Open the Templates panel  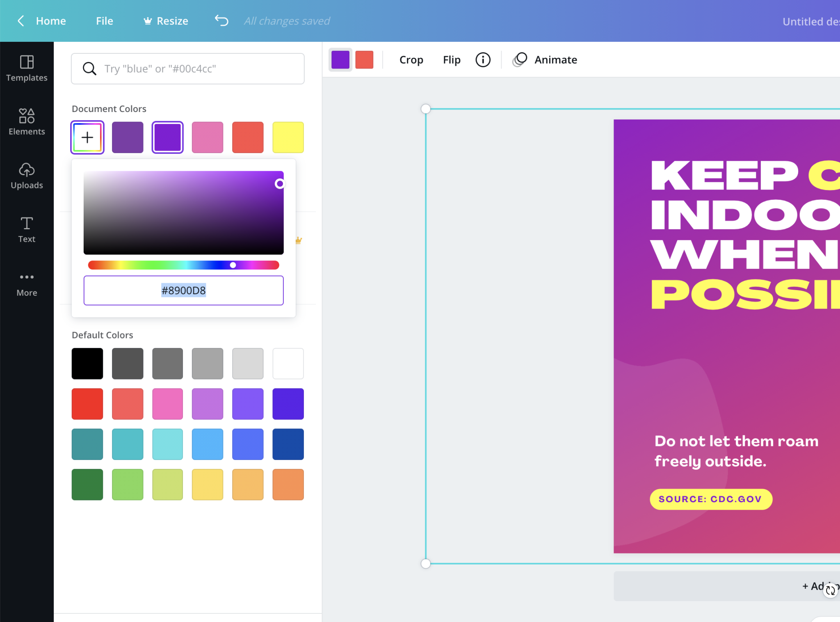tap(26, 68)
